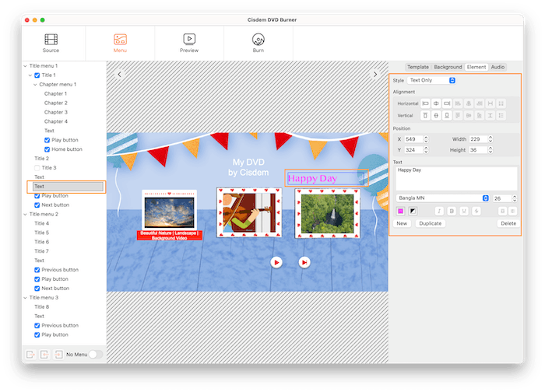Viewport: 545px width, 392px height.
Task: Switch to the Background tab
Action: [448, 67]
